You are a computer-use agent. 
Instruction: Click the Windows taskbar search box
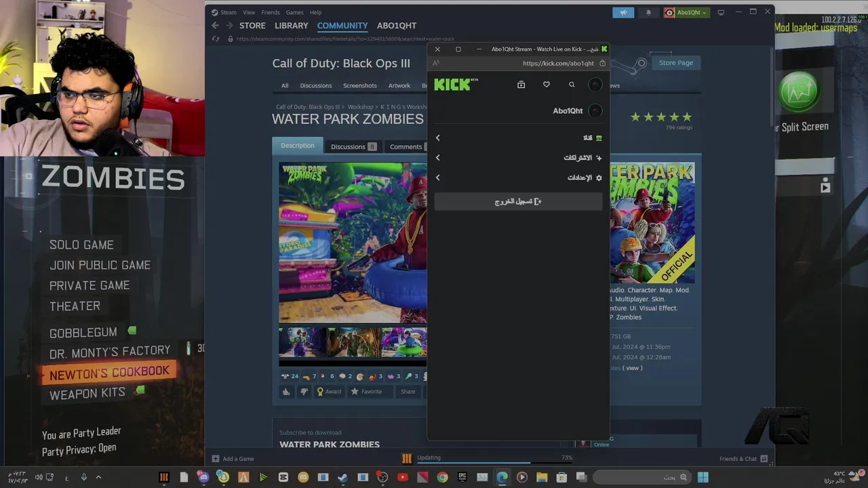coord(642,477)
